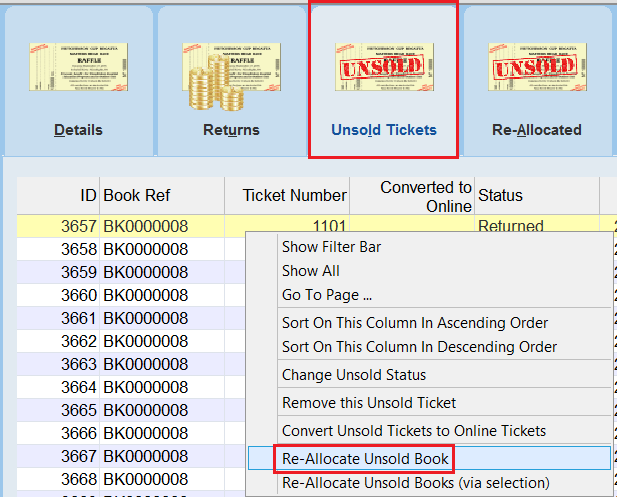617x497 pixels.
Task: Click the ID column header
Action: pos(58,196)
